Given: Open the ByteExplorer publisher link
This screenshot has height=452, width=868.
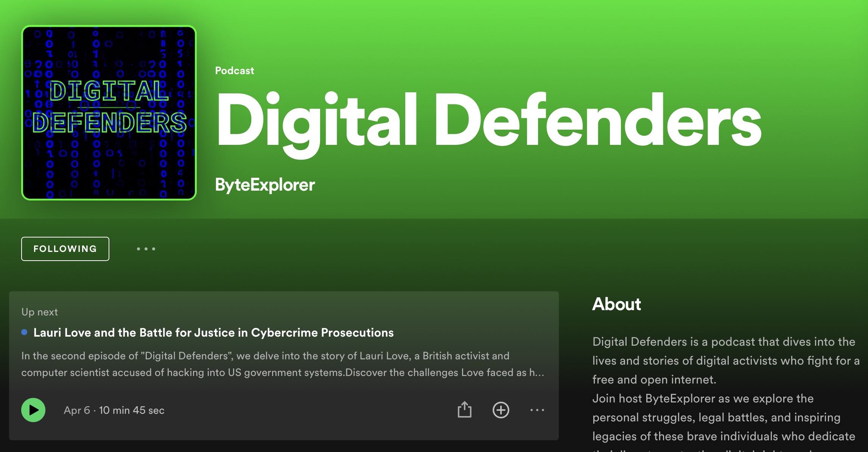Looking at the screenshot, I should (x=264, y=185).
